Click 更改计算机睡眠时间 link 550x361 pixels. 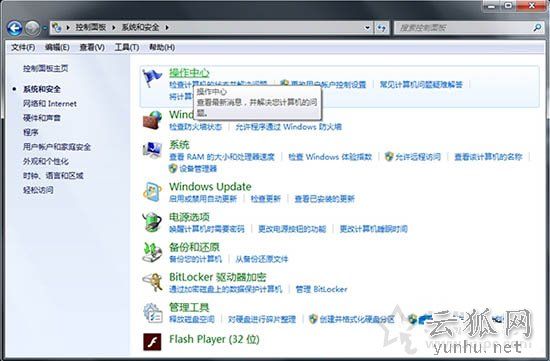(373, 229)
